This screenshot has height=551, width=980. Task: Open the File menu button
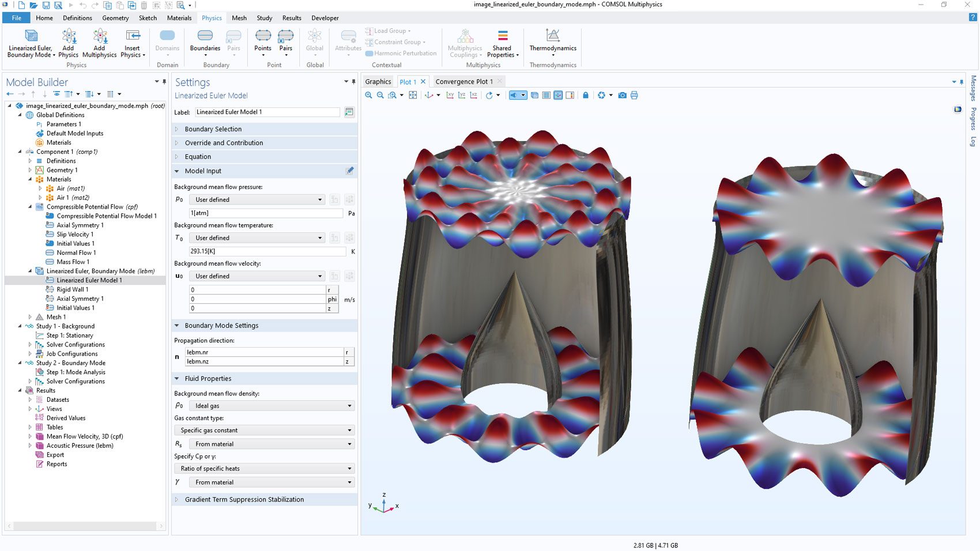pos(17,18)
